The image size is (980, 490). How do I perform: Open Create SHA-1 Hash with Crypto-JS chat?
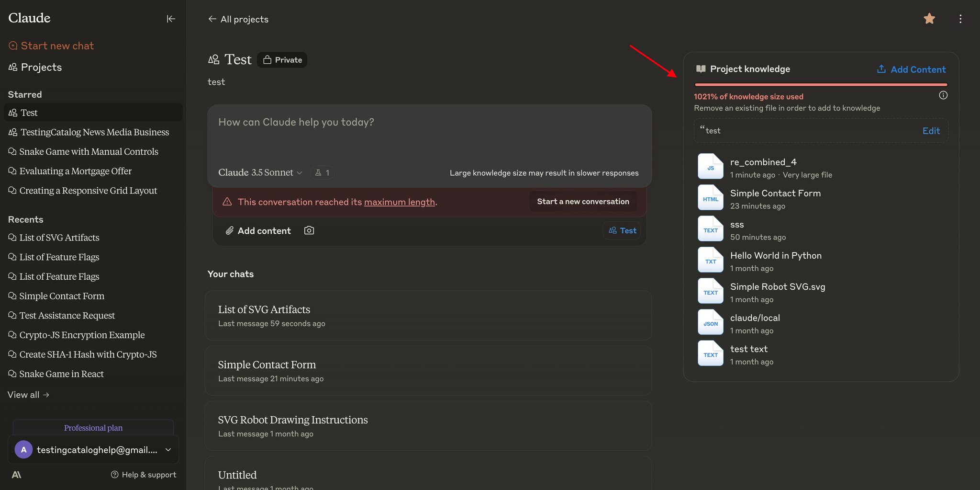pos(82,354)
